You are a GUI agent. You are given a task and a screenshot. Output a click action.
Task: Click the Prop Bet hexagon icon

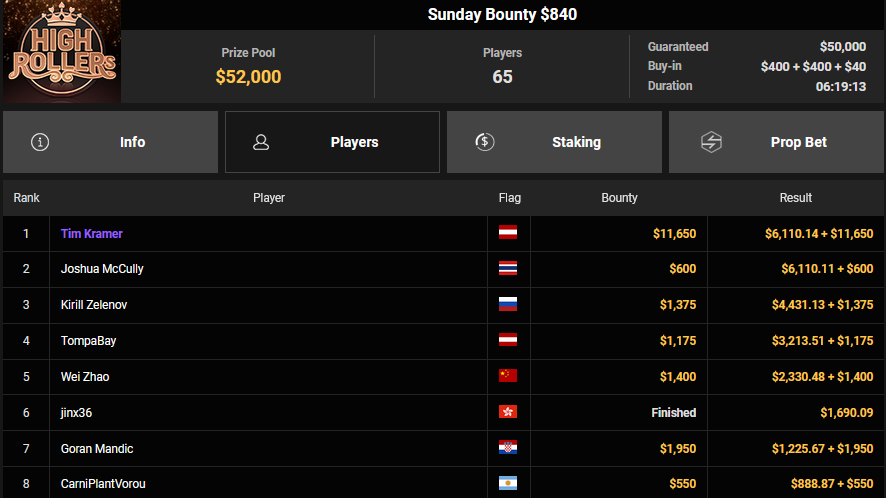click(711, 142)
